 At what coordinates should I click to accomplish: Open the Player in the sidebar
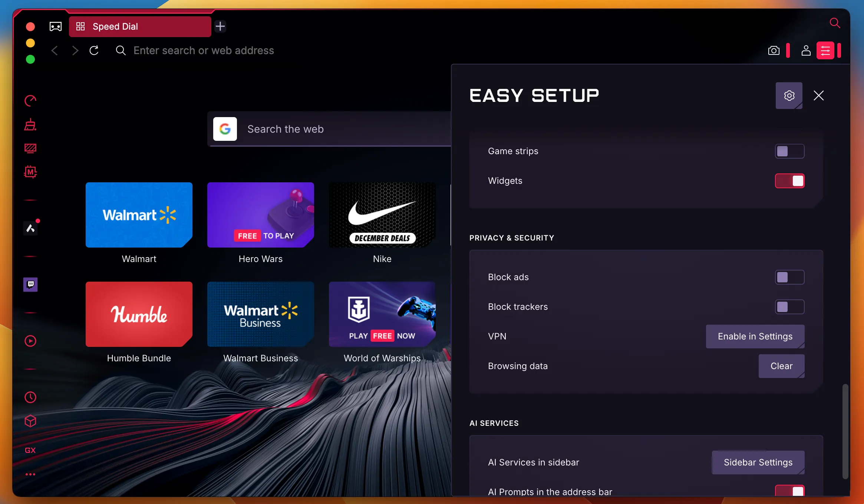pyautogui.click(x=30, y=341)
